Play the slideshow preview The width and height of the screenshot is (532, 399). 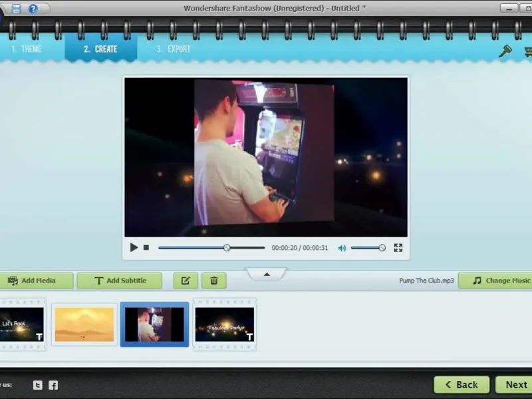[x=134, y=247]
